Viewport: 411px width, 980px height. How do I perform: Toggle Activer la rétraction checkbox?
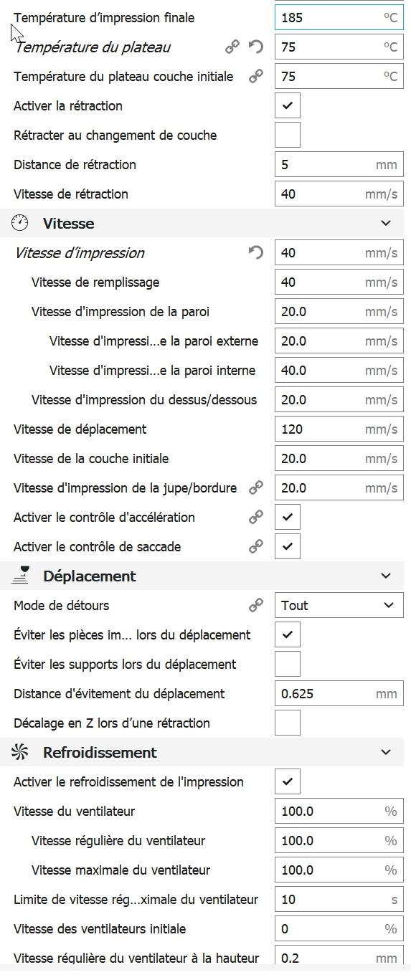click(288, 106)
